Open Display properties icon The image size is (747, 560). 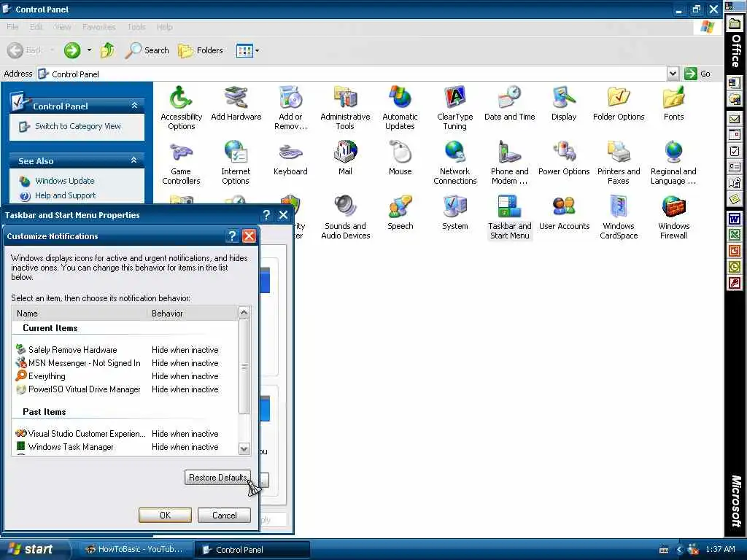pos(564,104)
